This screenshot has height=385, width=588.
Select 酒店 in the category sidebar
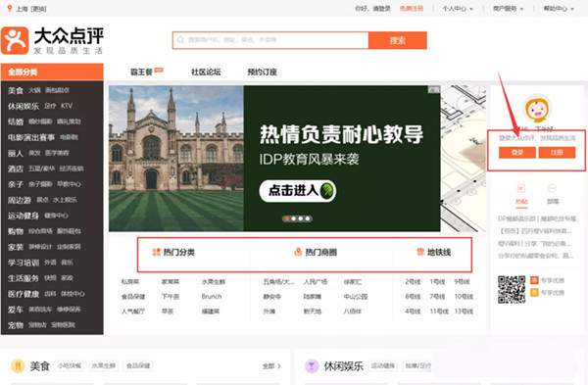[x=16, y=168]
